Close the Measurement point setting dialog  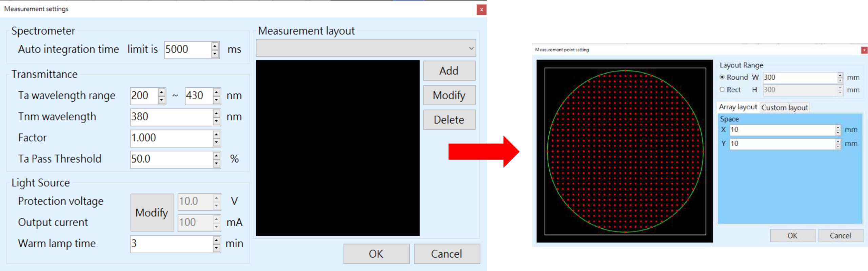click(x=864, y=50)
